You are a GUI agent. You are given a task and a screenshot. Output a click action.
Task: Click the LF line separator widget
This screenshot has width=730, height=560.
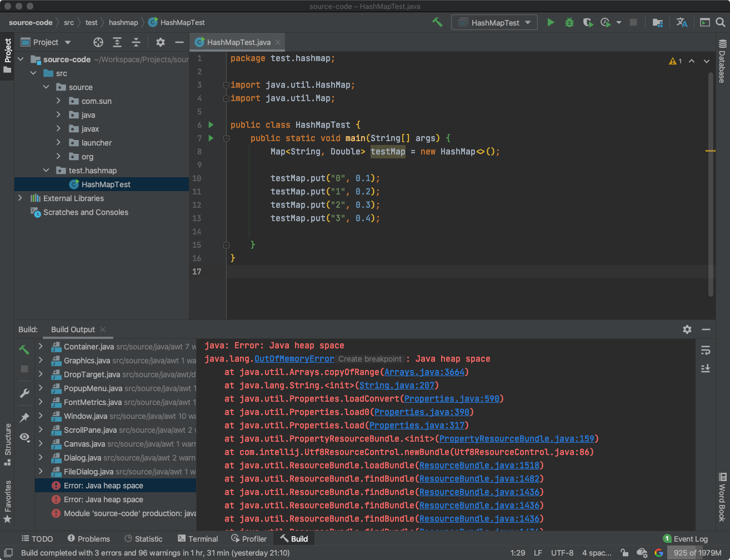538,553
